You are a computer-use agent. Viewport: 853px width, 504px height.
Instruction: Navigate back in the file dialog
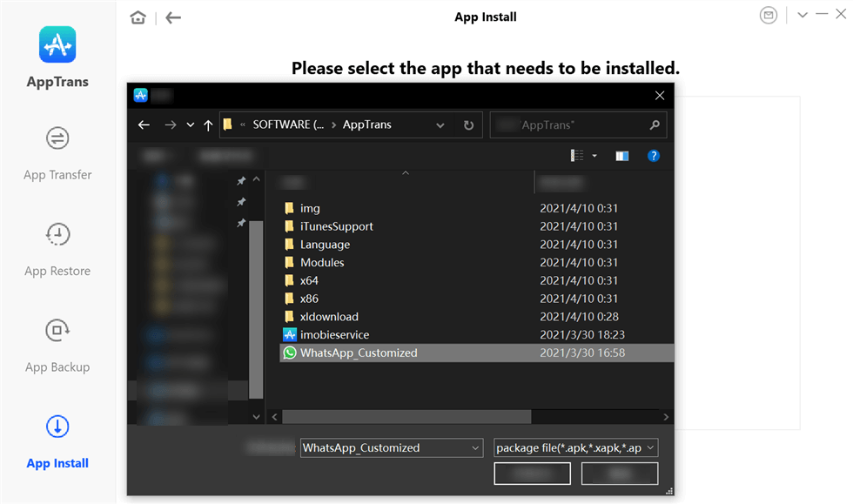[144, 124]
